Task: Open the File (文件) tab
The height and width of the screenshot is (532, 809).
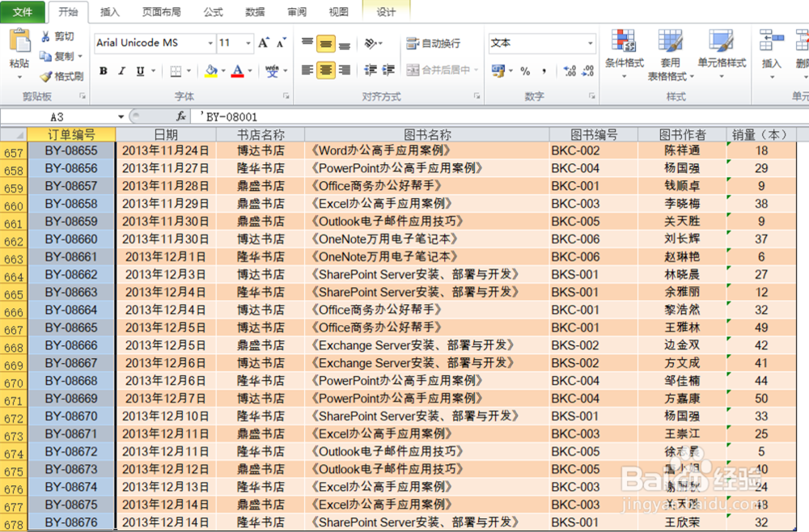Action: (22, 12)
